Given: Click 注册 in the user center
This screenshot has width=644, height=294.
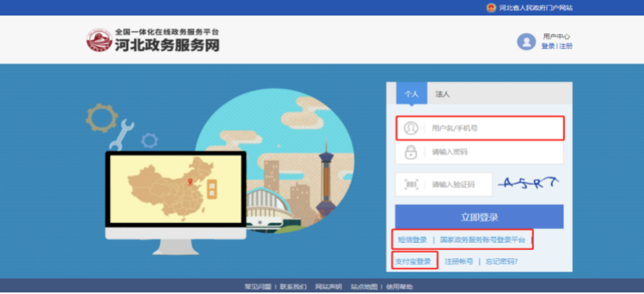Looking at the screenshot, I should click(566, 46).
